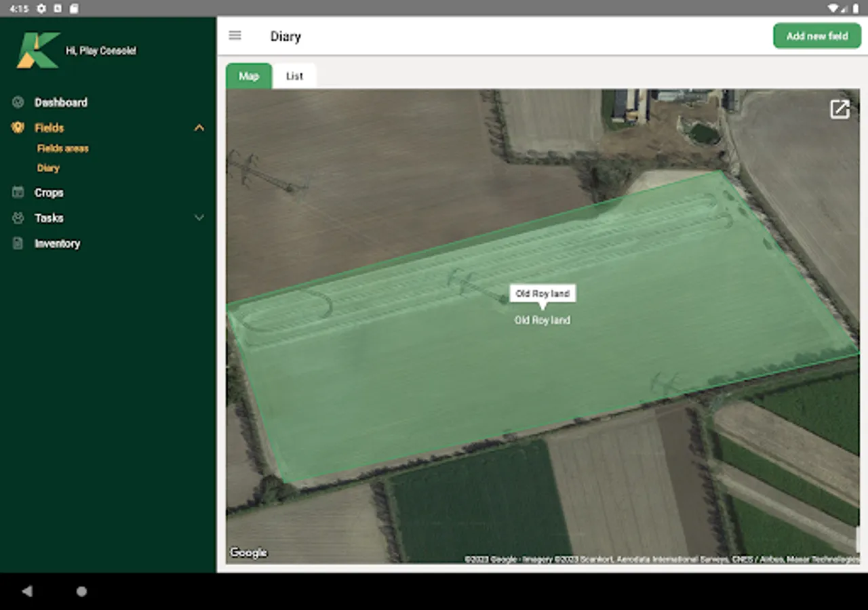Click the Tasks people icon

pos(18,218)
